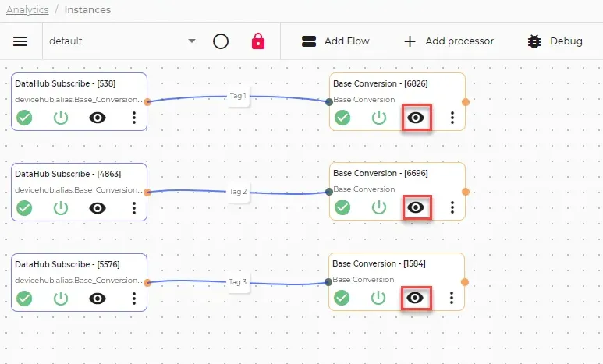Select the DataHub Subscribe - [4863] title
This screenshot has height=364, width=603.
pos(68,174)
